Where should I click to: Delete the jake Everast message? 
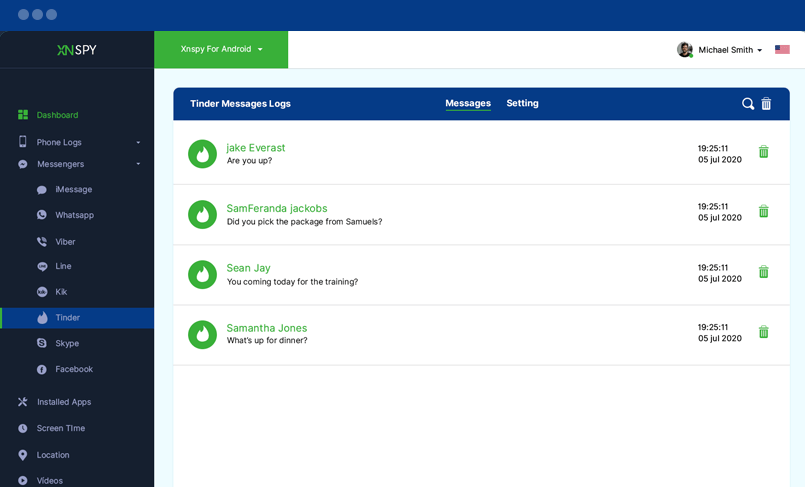point(763,152)
